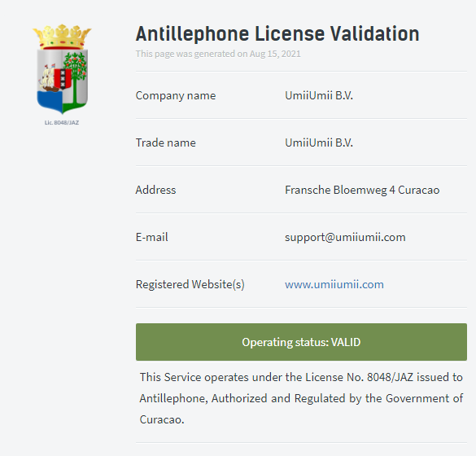Click the orange tree in the shield

coord(76,76)
